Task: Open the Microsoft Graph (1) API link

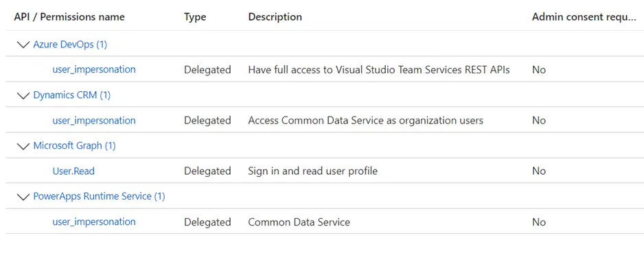Action: [x=74, y=145]
